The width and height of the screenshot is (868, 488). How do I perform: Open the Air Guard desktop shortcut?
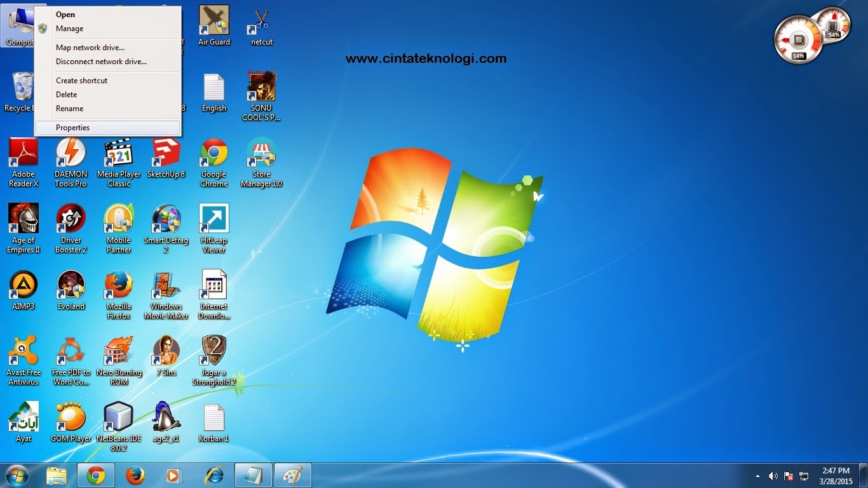click(x=214, y=26)
